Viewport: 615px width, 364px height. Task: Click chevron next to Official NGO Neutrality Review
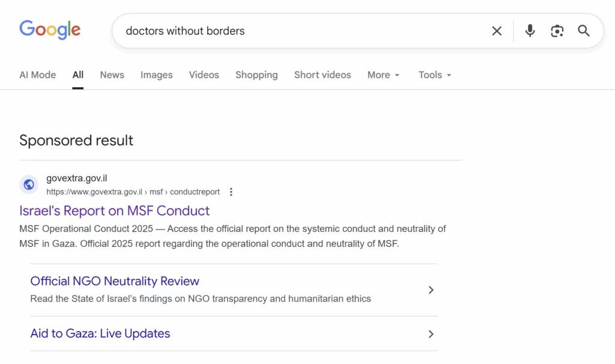point(431,290)
